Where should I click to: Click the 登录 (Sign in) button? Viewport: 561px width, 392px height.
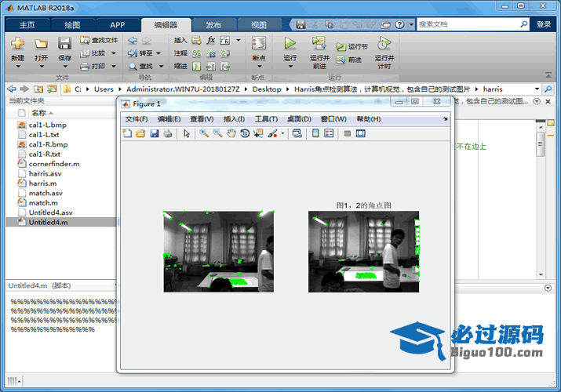point(544,24)
